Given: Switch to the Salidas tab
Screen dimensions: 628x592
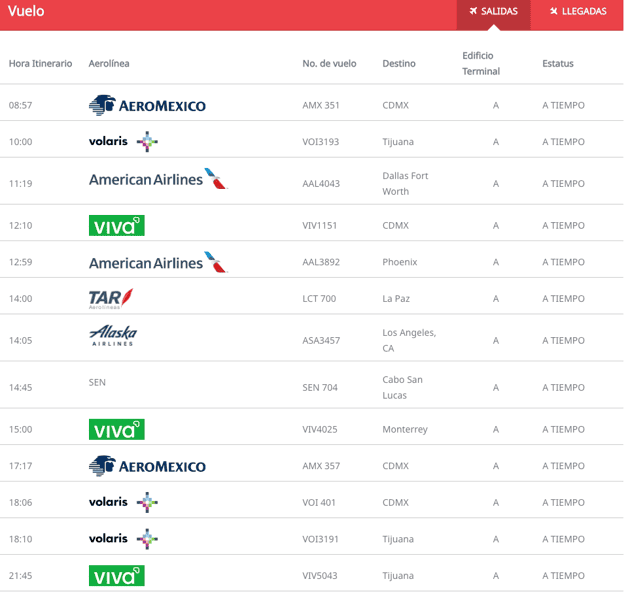Looking at the screenshot, I should [493, 12].
